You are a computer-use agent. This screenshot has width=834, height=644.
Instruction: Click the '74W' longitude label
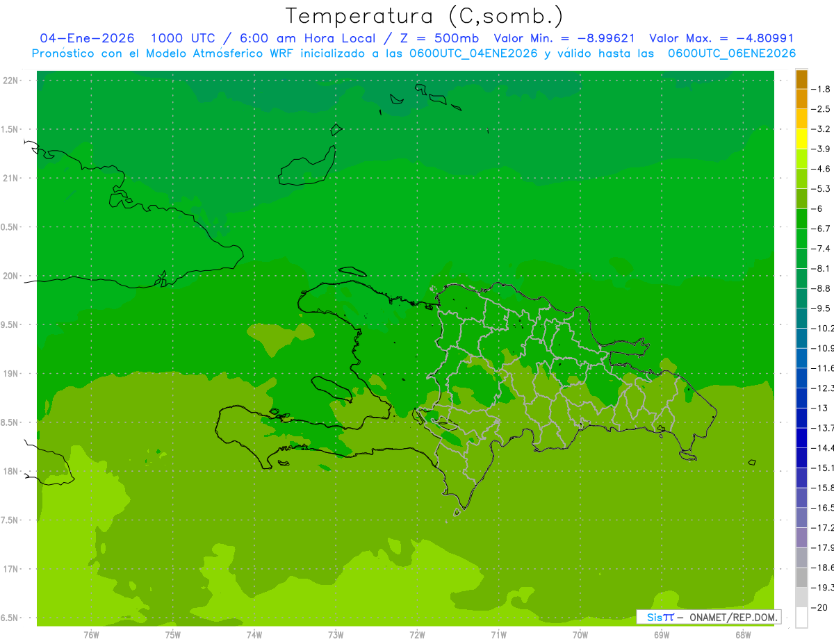point(254,634)
